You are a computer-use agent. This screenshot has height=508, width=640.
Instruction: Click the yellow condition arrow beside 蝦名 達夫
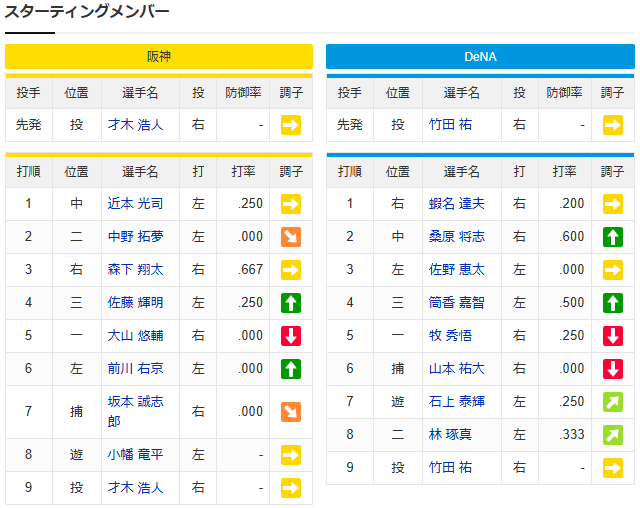[x=612, y=204]
